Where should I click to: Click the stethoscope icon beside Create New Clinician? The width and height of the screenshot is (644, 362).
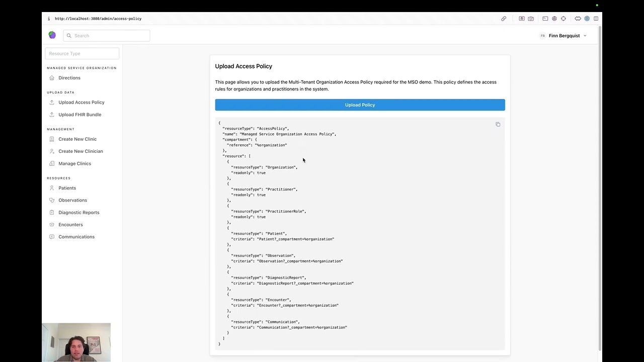[52, 151]
